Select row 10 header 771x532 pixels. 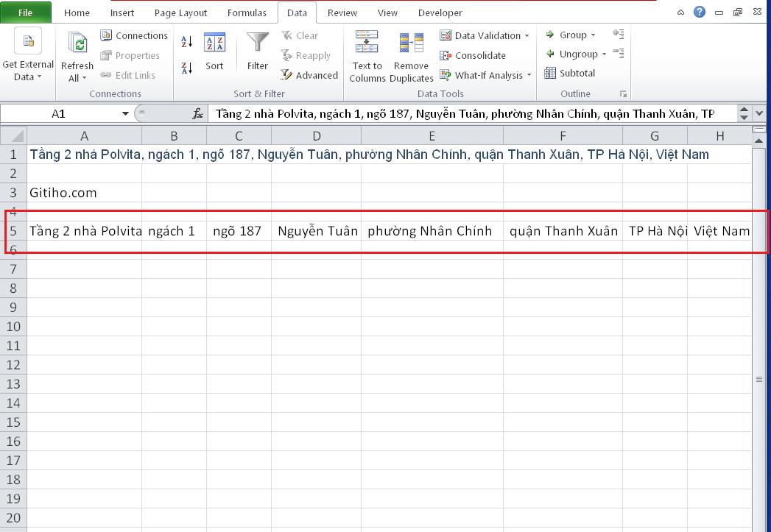[x=13, y=326]
